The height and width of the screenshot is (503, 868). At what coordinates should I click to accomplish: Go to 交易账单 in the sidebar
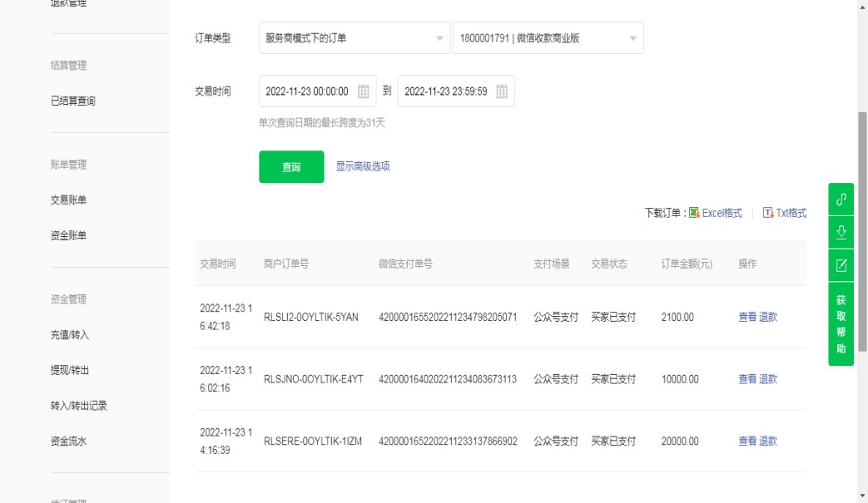click(68, 200)
